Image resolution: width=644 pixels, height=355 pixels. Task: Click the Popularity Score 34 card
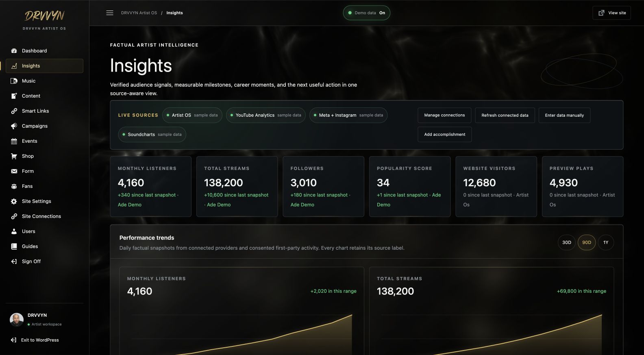point(410,186)
